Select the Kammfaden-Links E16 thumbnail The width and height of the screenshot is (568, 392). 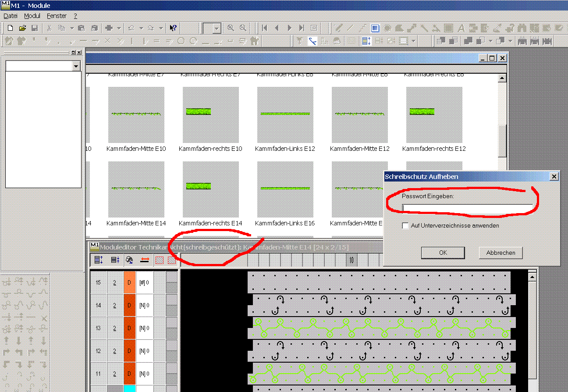point(285,189)
